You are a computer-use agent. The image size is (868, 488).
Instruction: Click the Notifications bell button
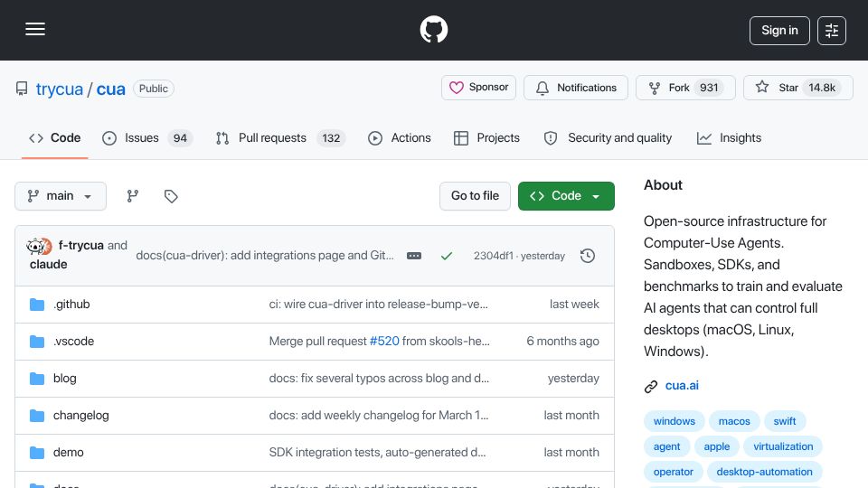coord(576,88)
